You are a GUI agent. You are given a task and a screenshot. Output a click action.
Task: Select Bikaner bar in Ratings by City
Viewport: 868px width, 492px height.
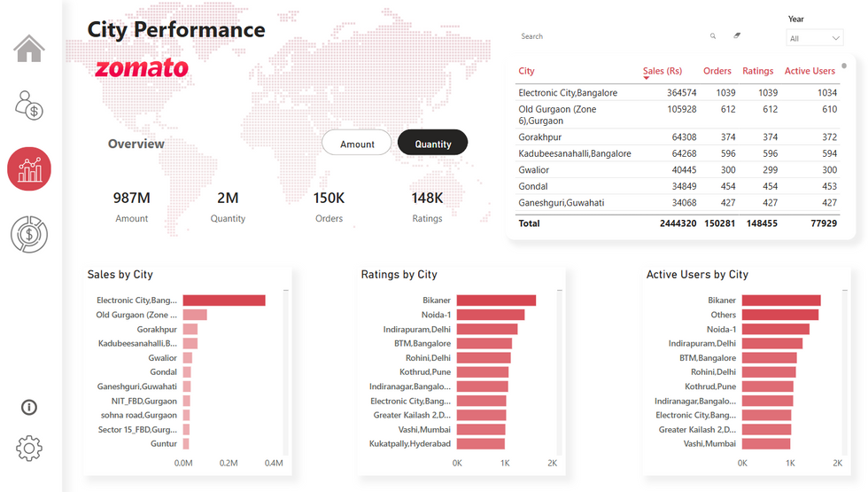pyautogui.click(x=496, y=301)
